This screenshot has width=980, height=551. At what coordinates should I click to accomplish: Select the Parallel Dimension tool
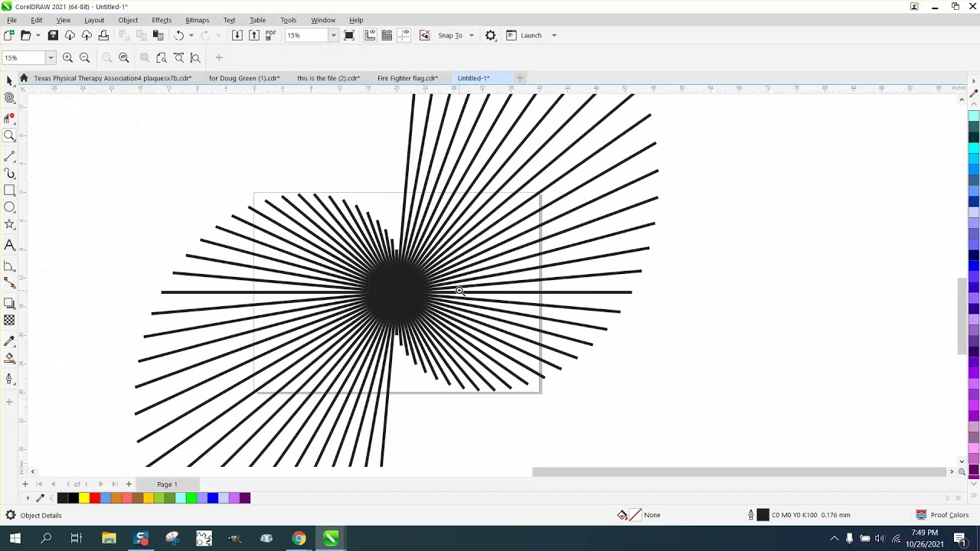tap(9, 266)
